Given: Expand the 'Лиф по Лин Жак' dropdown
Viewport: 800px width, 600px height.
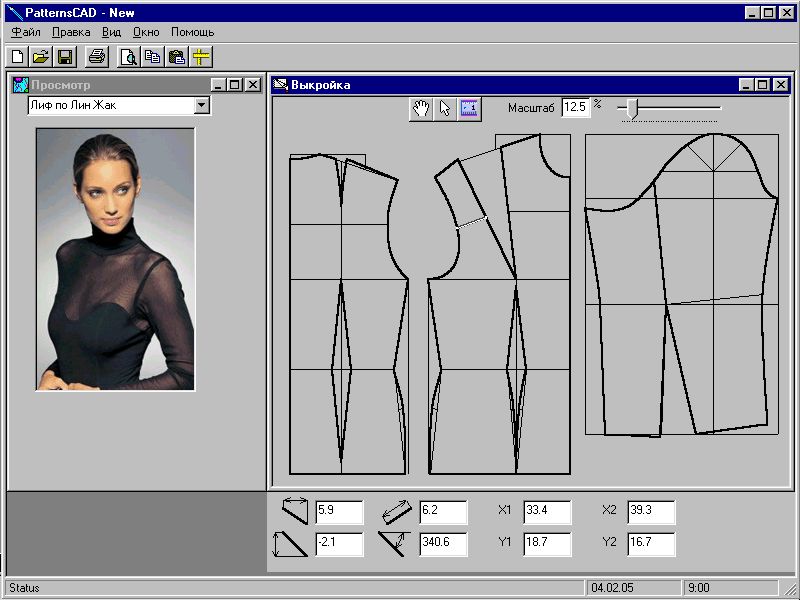Looking at the screenshot, I should coord(202,105).
